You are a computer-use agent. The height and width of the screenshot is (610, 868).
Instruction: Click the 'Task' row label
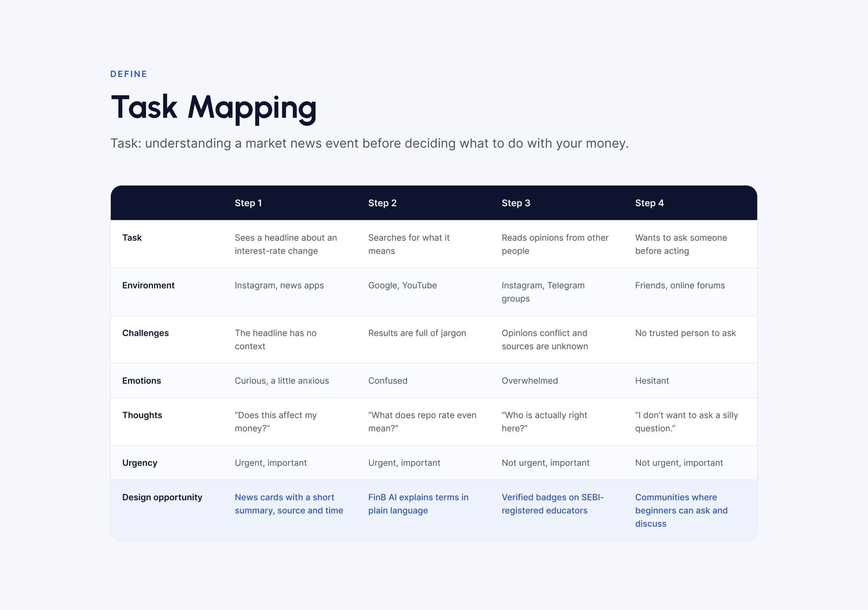[132, 238]
